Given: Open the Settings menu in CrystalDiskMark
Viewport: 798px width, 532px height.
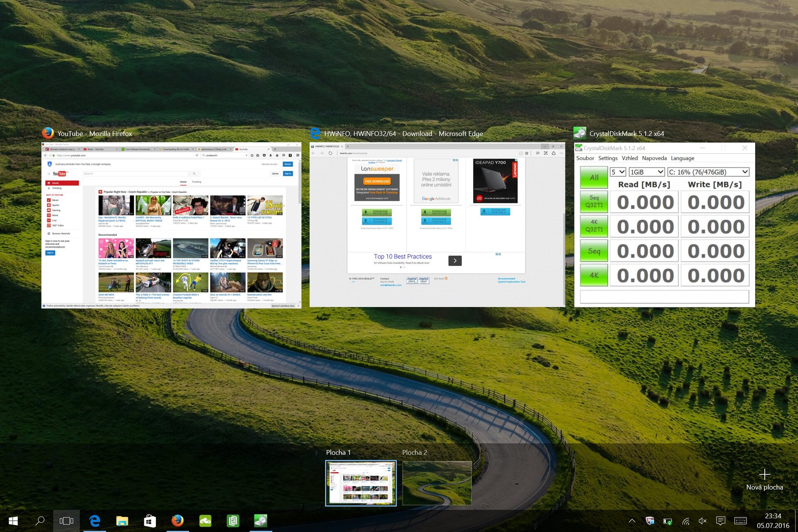Looking at the screenshot, I should (608, 158).
